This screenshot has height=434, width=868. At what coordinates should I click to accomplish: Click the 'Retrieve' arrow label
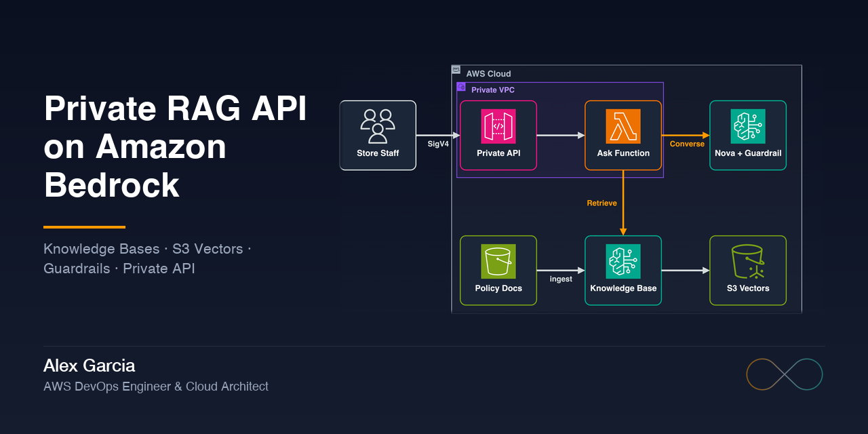[x=601, y=203]
